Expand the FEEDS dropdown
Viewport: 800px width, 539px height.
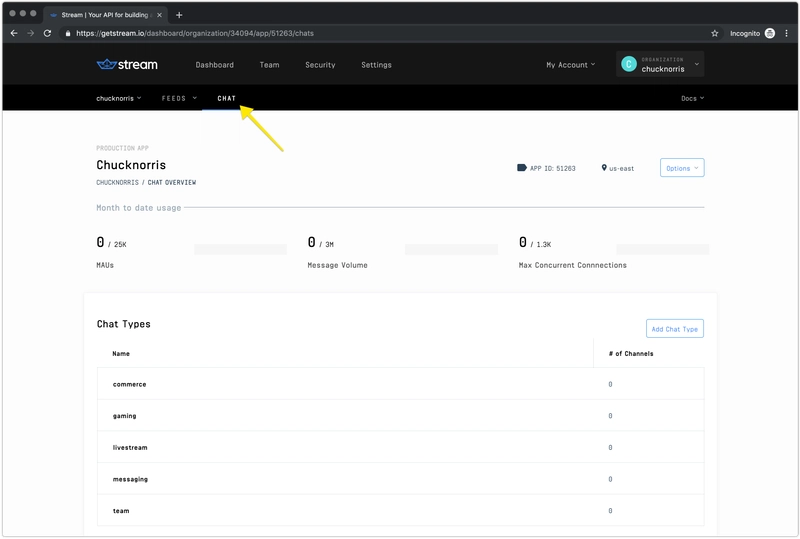179,99
